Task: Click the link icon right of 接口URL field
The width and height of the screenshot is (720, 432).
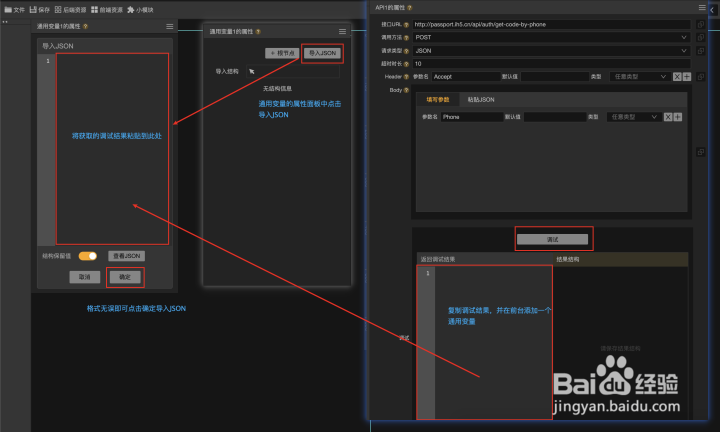Action: point(700,24)
